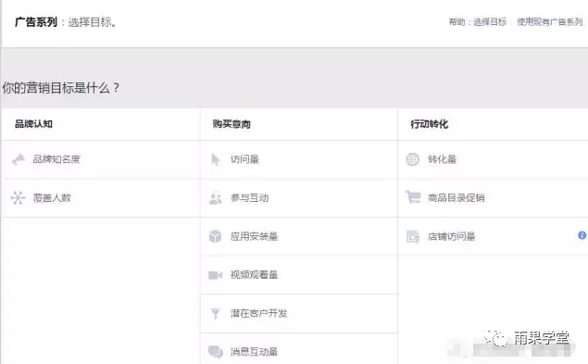Click the snowflake-shaped 覆盖人数 icon
588x364 pixels.
18,198
